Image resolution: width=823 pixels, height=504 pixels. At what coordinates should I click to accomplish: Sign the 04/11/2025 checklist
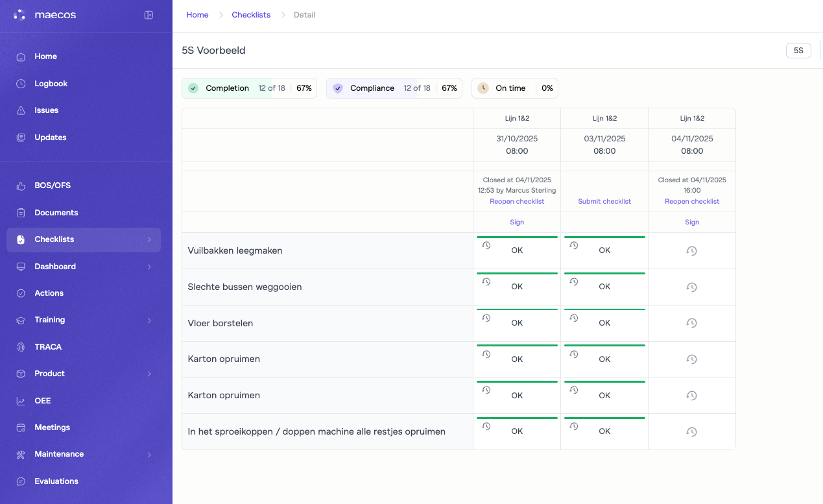pos(692,222)
